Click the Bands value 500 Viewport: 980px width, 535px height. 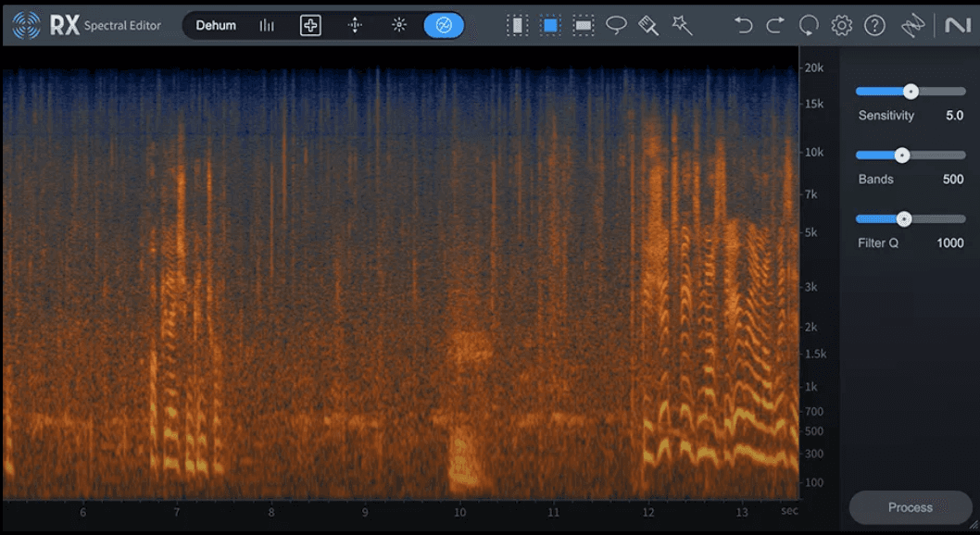953,180
